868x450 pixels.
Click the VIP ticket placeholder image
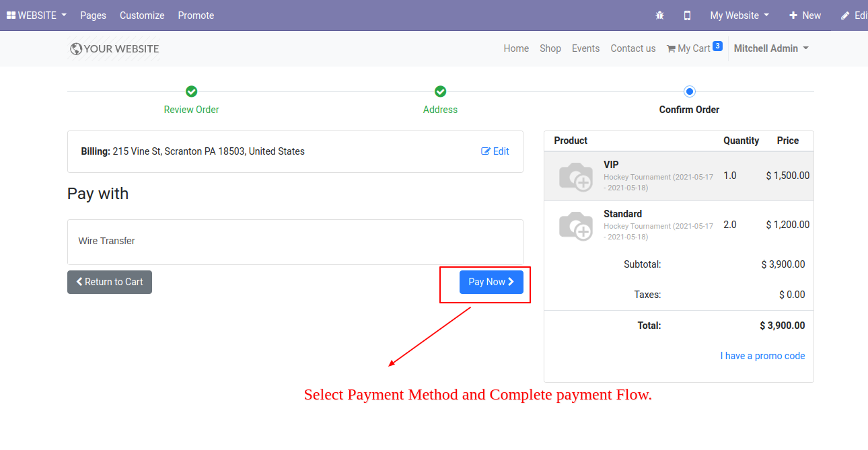(576, 176)
